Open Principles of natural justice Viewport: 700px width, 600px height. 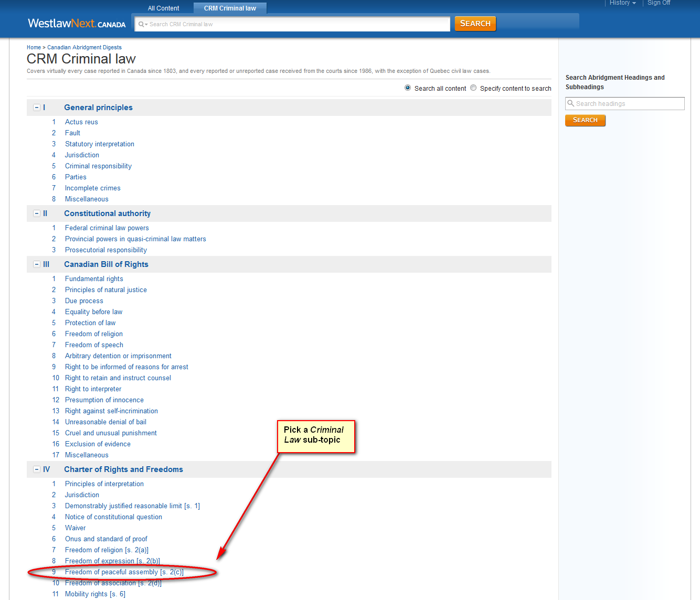click(106, 290)
